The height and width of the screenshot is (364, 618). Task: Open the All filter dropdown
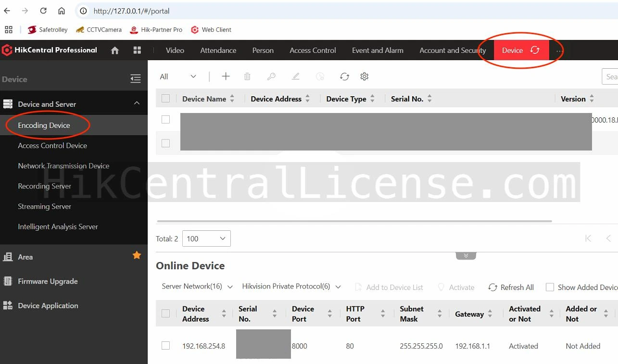click(178, 76)
